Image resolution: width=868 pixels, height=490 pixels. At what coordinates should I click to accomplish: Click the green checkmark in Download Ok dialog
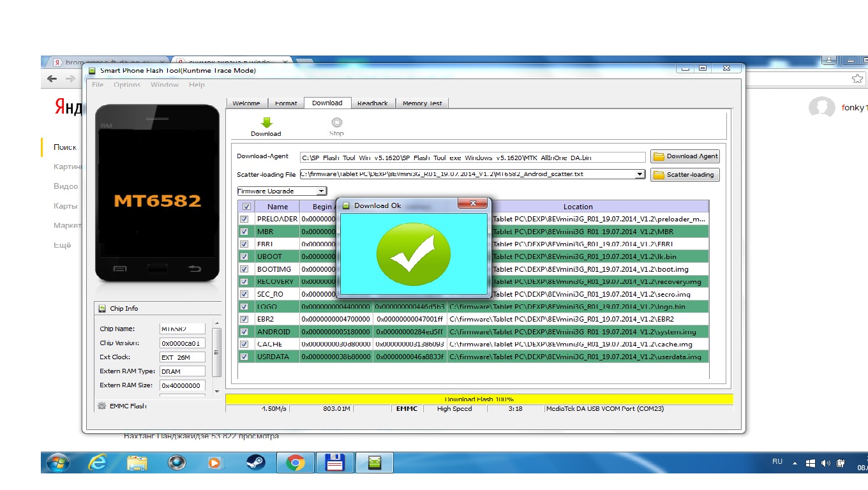click(413, 253)
